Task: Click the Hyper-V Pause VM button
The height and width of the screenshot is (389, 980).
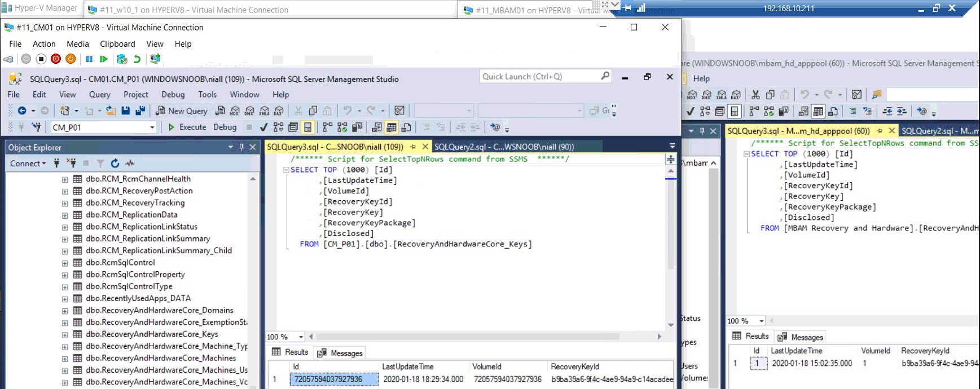Action: click(89, 59)
